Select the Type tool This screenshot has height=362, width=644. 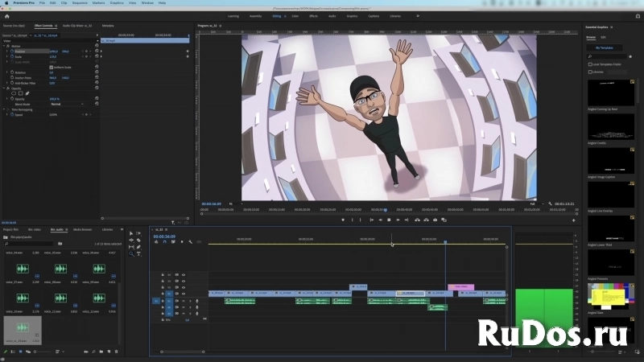138,254
